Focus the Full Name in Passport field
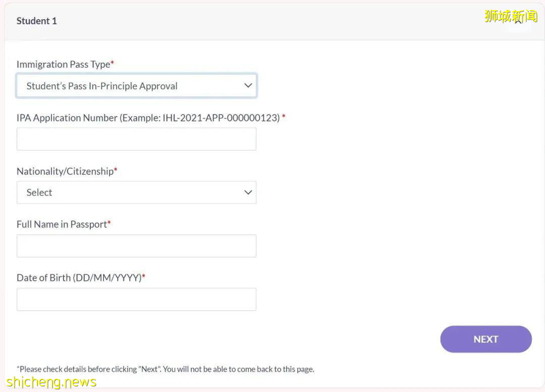545x392 pixels. click(x=136, y=246)
